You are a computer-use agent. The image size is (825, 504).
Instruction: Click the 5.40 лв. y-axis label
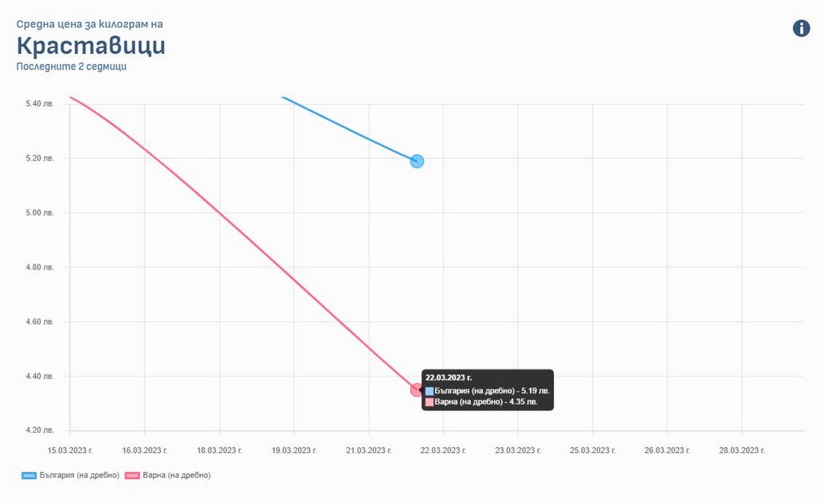pyautogui.click(x=39, y=104)
